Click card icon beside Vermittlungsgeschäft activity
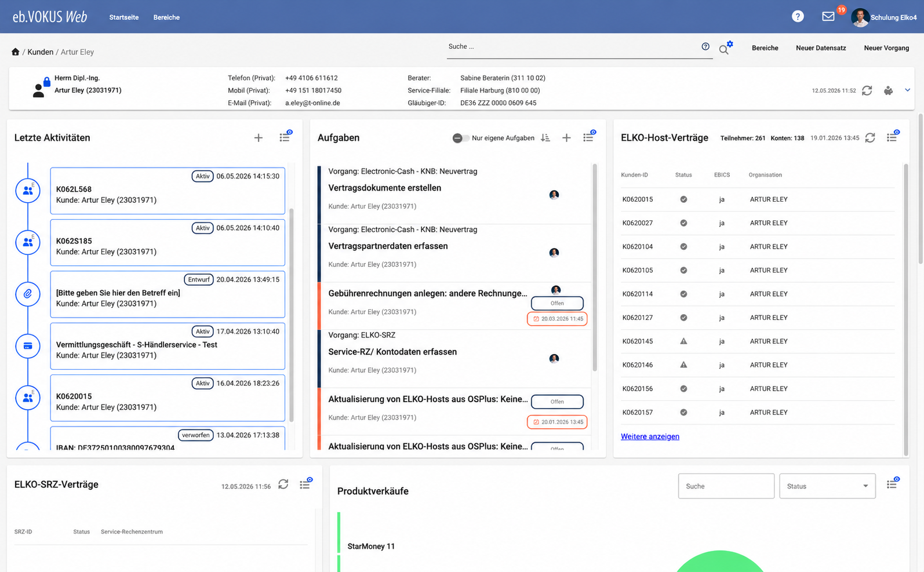 28,346
